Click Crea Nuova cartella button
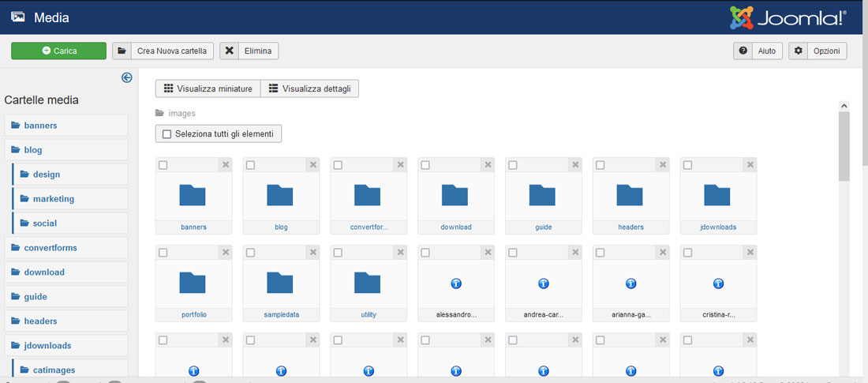 pyautogui.click(x=163, y=51)
